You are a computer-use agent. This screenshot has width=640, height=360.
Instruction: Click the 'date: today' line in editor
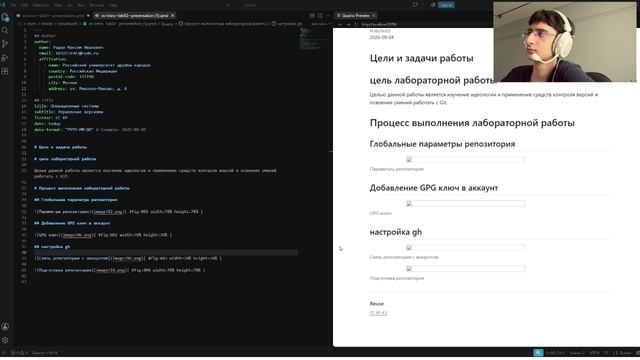coord(47,123)
